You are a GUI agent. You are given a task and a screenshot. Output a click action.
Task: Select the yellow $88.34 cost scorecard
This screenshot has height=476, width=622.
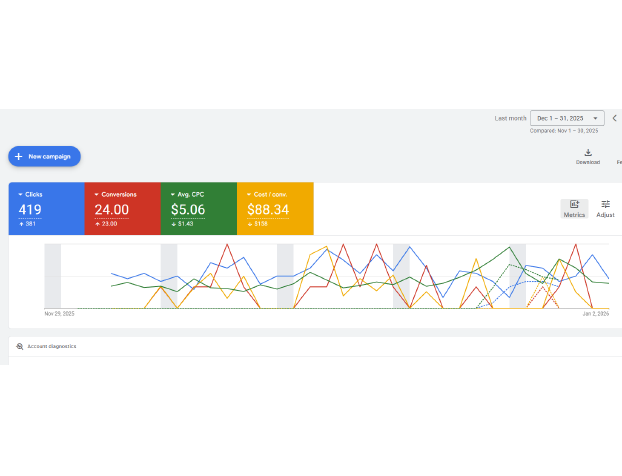click(275, 209)
